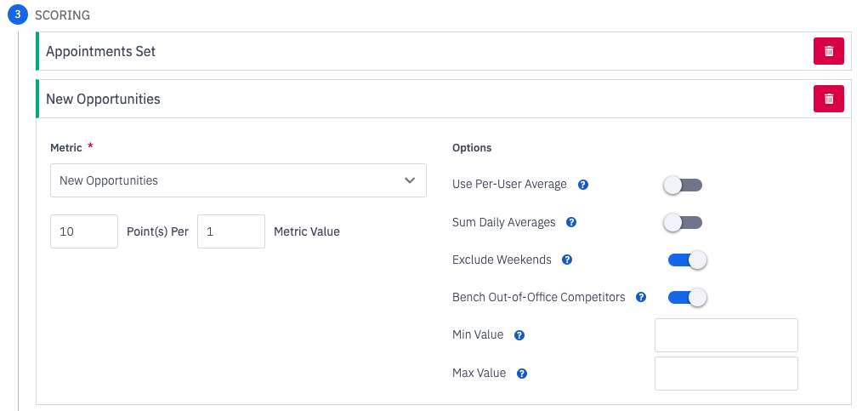Screen dimensions: 868x411
Task: Expand the Appointments Set section header
Action: click(340, 51)
